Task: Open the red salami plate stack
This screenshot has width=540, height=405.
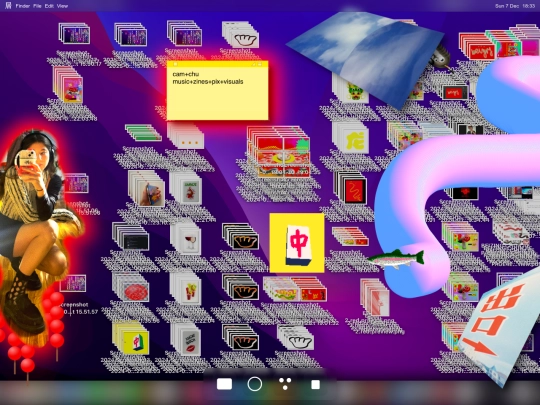Action: [131, 288]
